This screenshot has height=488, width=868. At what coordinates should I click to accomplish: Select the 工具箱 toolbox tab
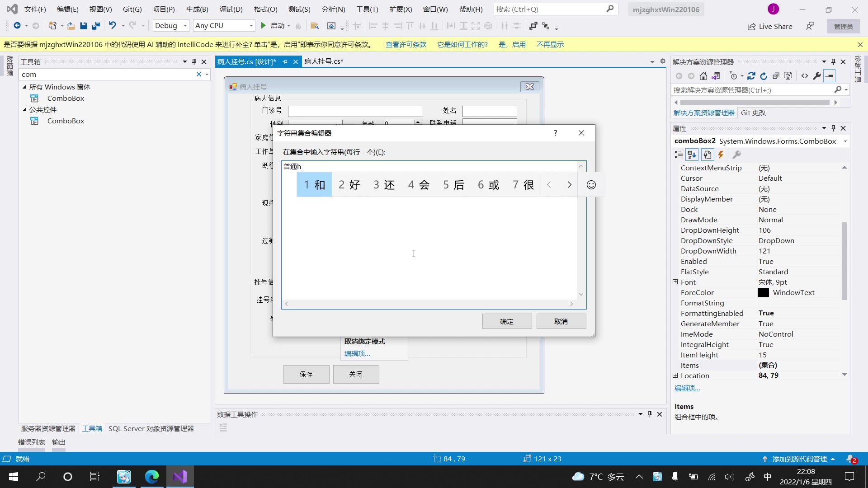coord(91,428)
